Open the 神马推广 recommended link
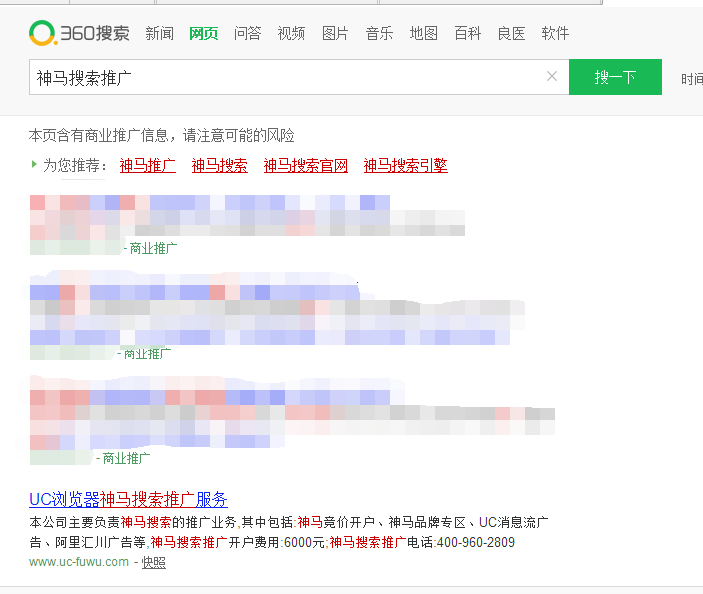Screen dimensions: 703x594 coord(147,166)
